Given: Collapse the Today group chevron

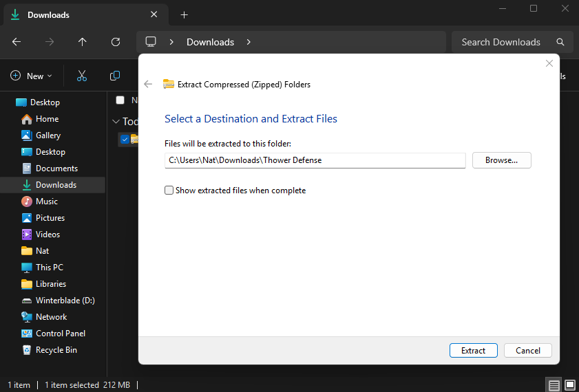Looking at the screenshot, I should tap(116, 121).
